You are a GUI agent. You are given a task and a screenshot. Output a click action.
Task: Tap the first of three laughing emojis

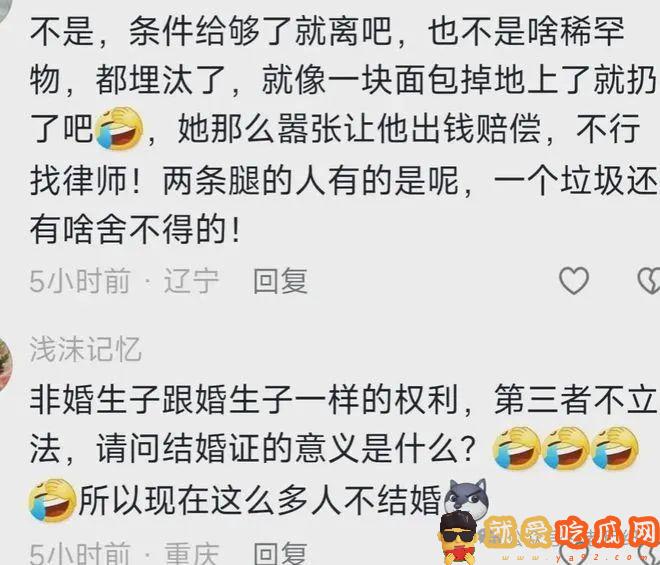point(517,448)
